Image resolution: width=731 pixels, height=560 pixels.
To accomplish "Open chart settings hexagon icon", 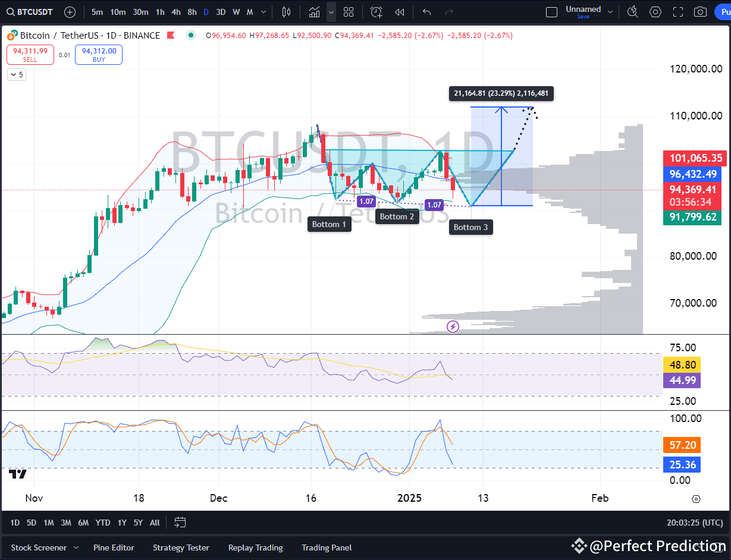I will click(655, 12).
